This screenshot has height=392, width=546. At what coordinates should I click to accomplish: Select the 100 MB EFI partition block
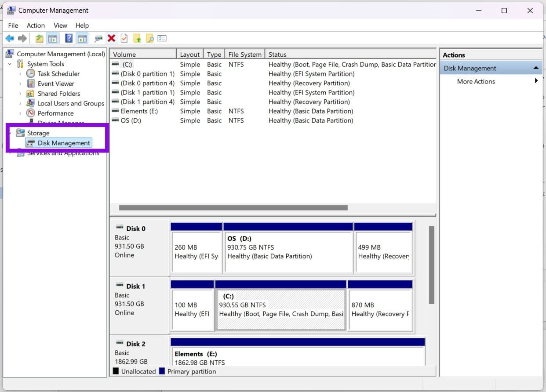coord(192,305)
